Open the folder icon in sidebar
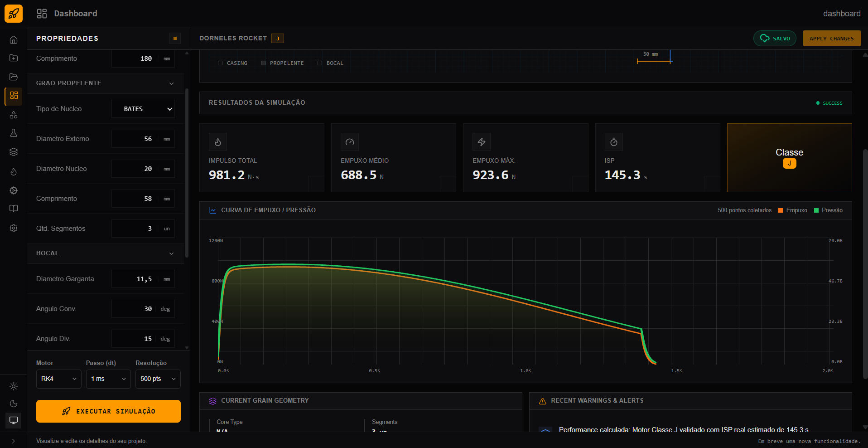The image size is (868, 448). coord(14,77)
